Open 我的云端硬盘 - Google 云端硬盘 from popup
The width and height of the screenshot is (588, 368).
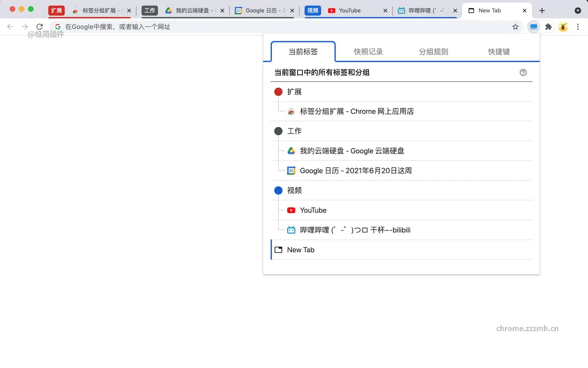352,151
